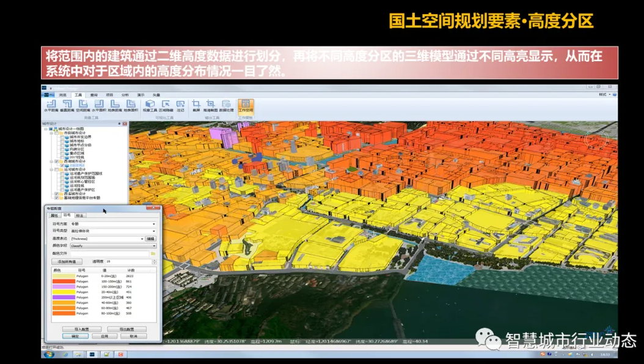This screenshot has height=364, width=644.
Task: Confirm with the 确定 button
Action: tap(75, 336)
